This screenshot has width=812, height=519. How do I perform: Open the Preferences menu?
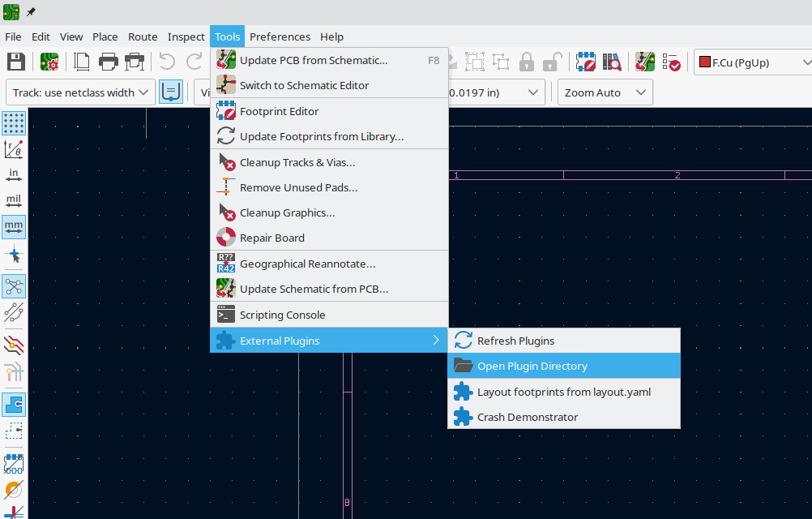[280, 36]
